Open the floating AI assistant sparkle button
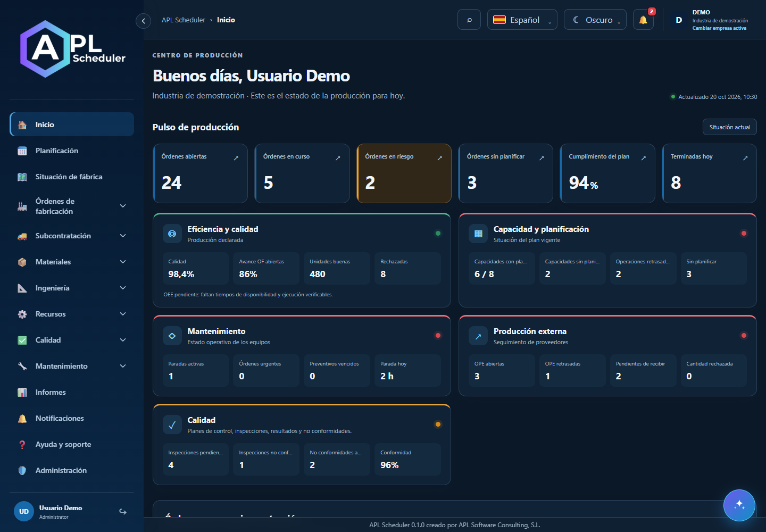This screenshot has height=532, width=766. tap(739, 505)
